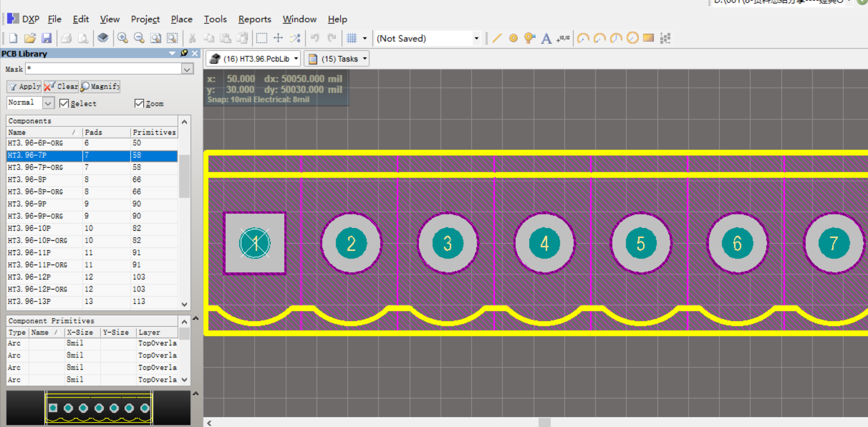The width and height of the screenshot is (868, 427).
Task: Open the Place menu
Action: point(181,19)
